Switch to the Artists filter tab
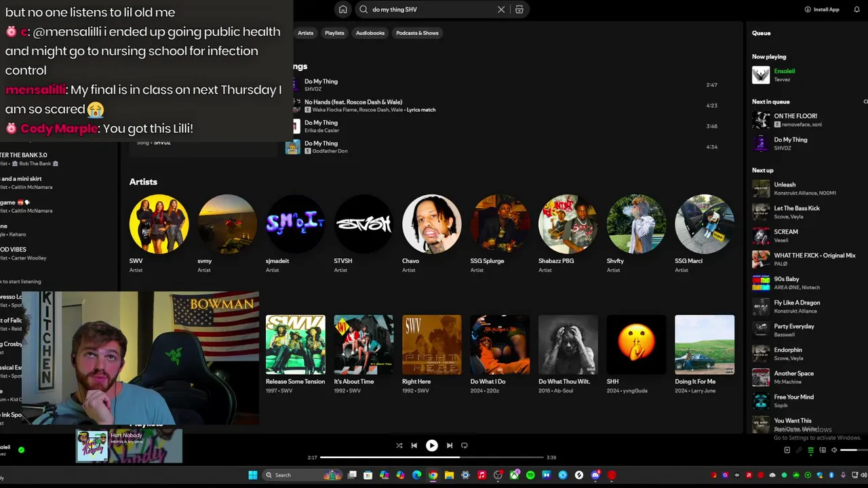Viewport: 868px width, 488px height. [305, 33]
